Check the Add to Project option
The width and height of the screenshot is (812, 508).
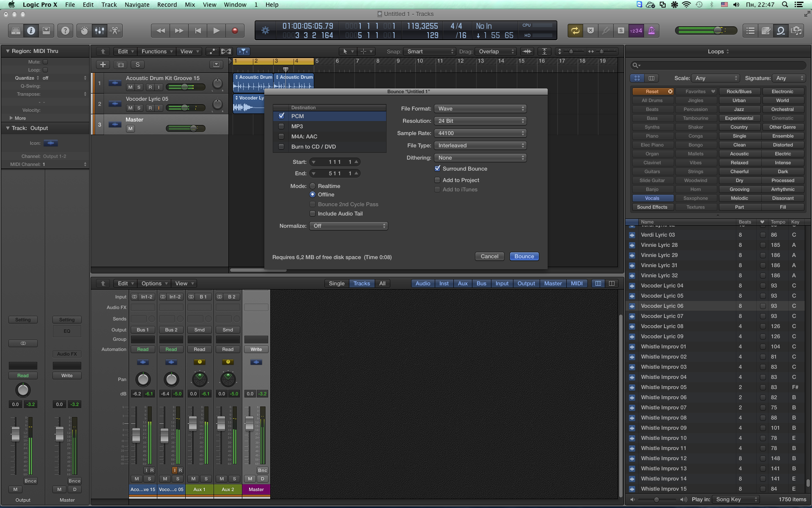tap(437, 180)
